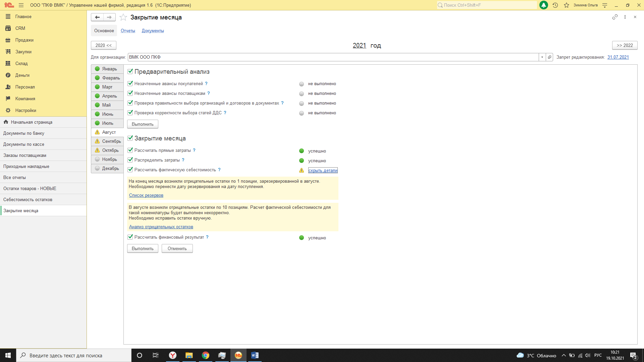The height and width of the screenshot is (362, 644).
Task: Launch Yandex browser from the taskbar
Action: click(x=172, y=355)
